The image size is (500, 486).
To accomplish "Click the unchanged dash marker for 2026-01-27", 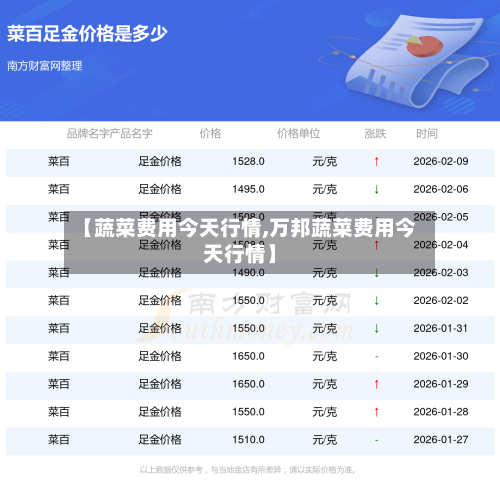I will click(x=376, y=440).
